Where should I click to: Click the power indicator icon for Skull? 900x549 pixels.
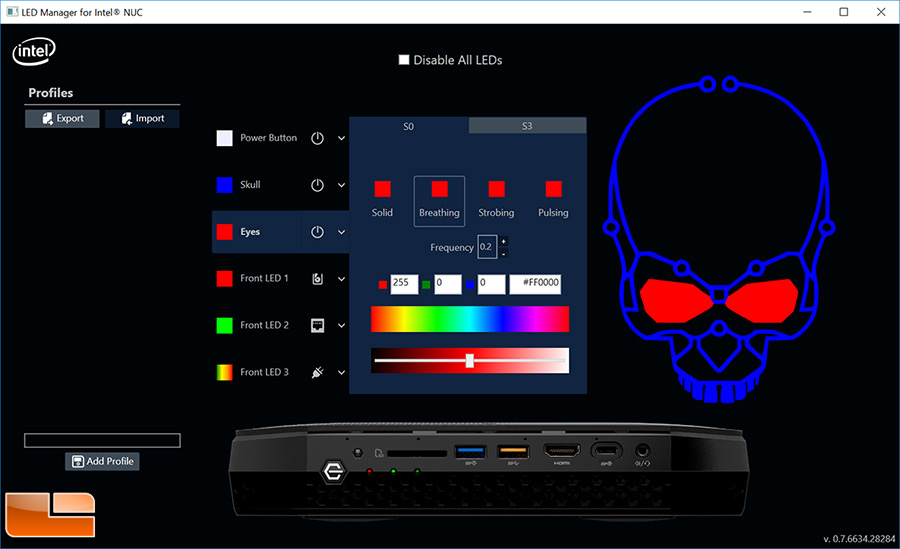coord(317,185)
